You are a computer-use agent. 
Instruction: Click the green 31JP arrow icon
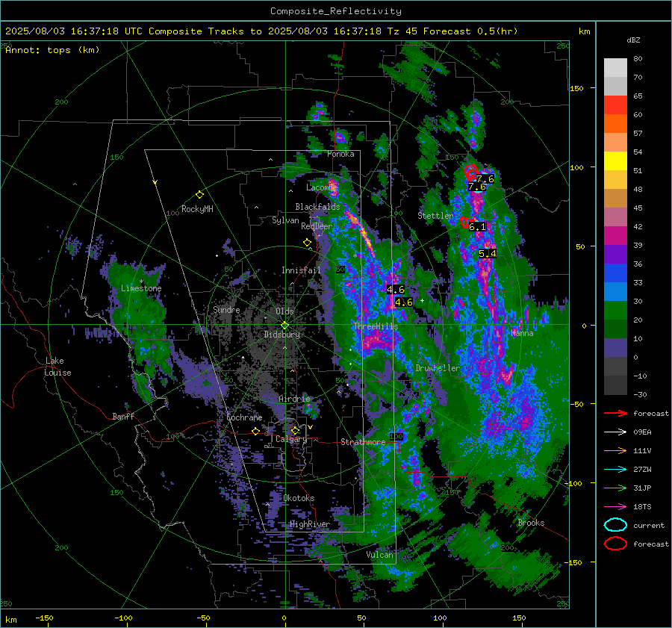(x=615, y=488)
